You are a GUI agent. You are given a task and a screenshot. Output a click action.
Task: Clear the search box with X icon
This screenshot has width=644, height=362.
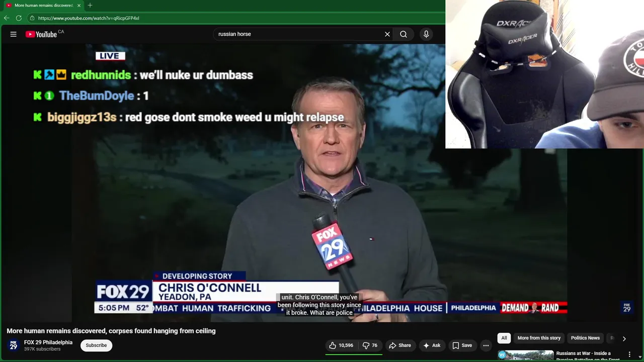pyautogui.click(x=387, y=34)
